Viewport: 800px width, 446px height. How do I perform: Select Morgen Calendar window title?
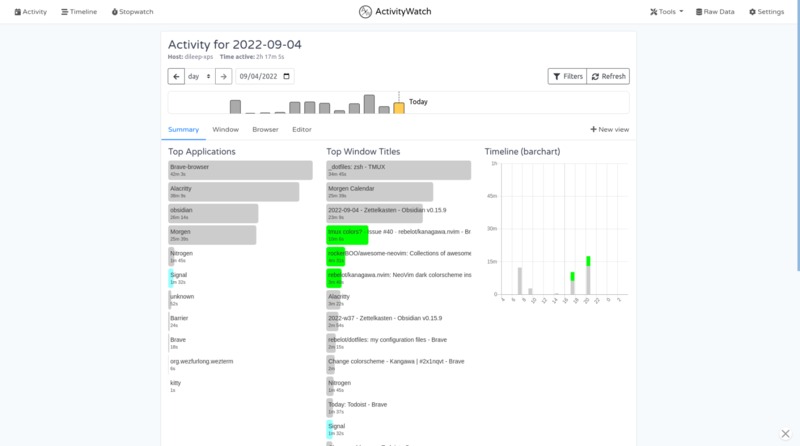[380, 192]
